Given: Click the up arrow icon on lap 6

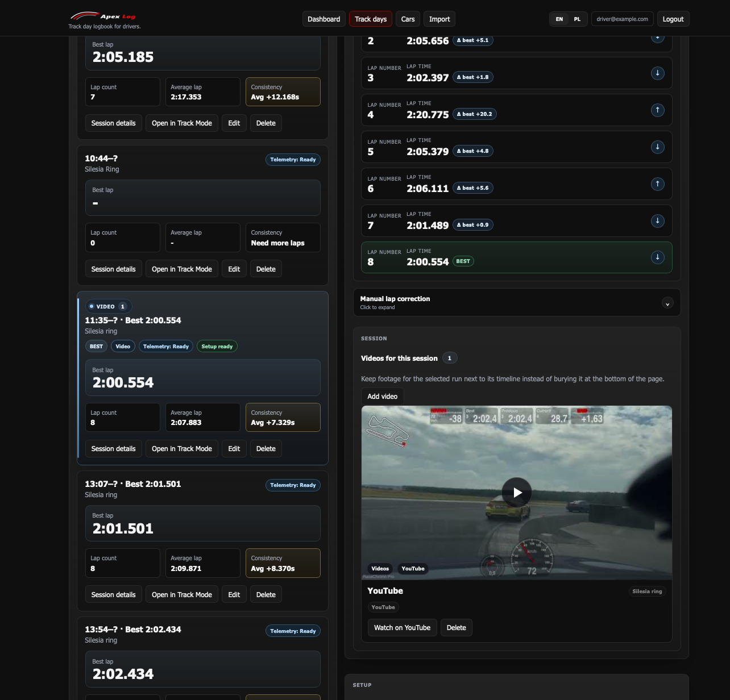Looking at the screenshot, I should [x=657, y=184].
